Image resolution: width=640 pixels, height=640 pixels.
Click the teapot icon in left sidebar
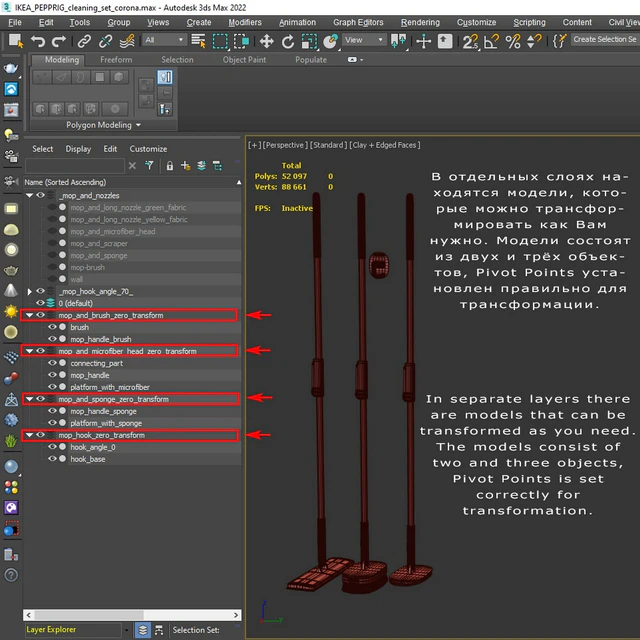(x=11, y=68)
